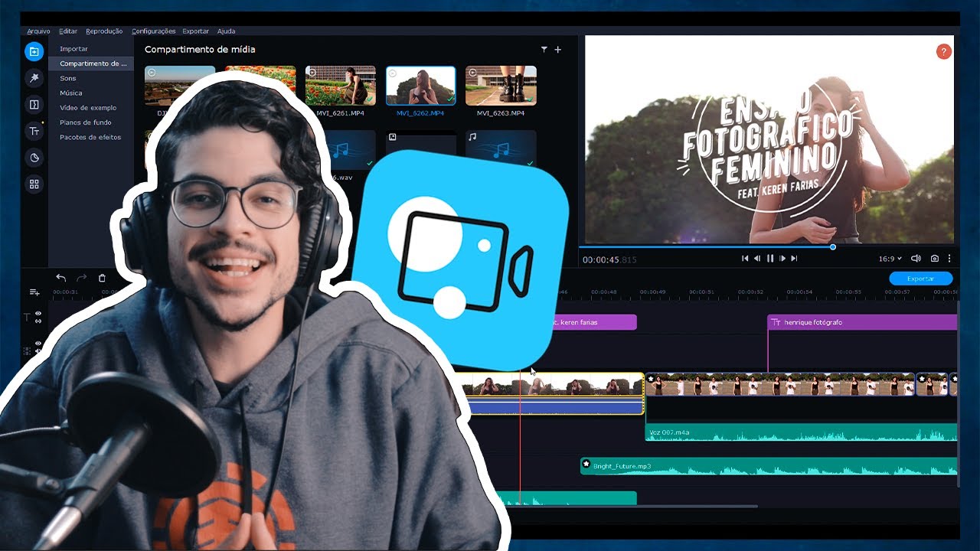Viewport: 980px width, 551px height.
Task: Open the Configurações menu
Action: 153,31
